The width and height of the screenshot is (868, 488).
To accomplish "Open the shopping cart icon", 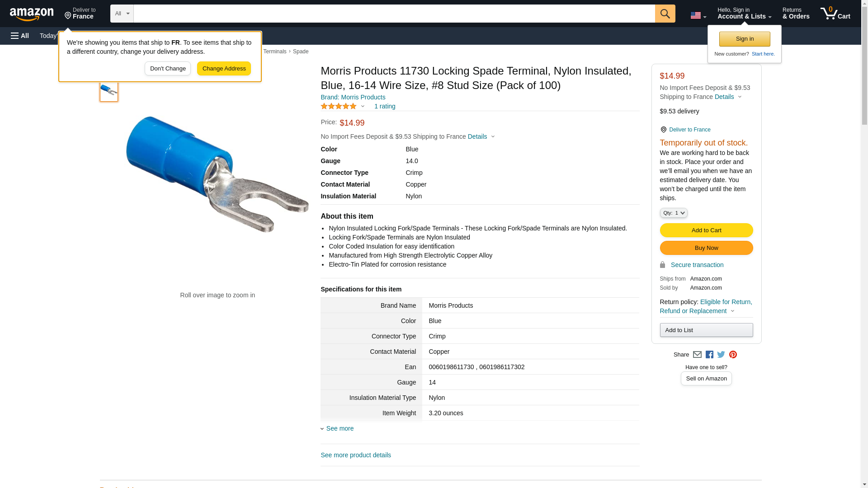I will [835, 14].
